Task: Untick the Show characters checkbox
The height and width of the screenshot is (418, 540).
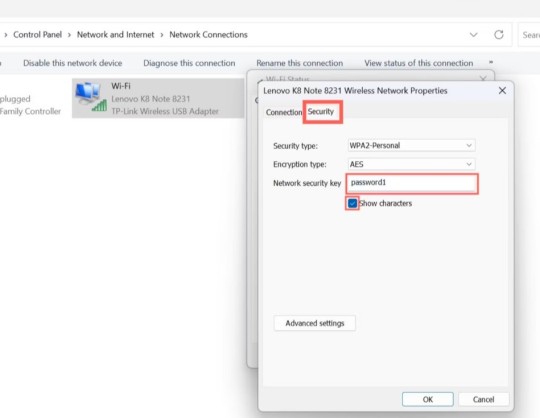Action: [352, 203]
